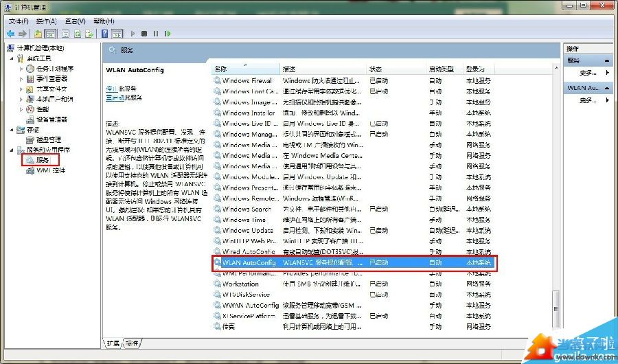Click the Up one level folder icon
Screen dimensions: 618x364
pyautogui.click(x=38, y=34)
